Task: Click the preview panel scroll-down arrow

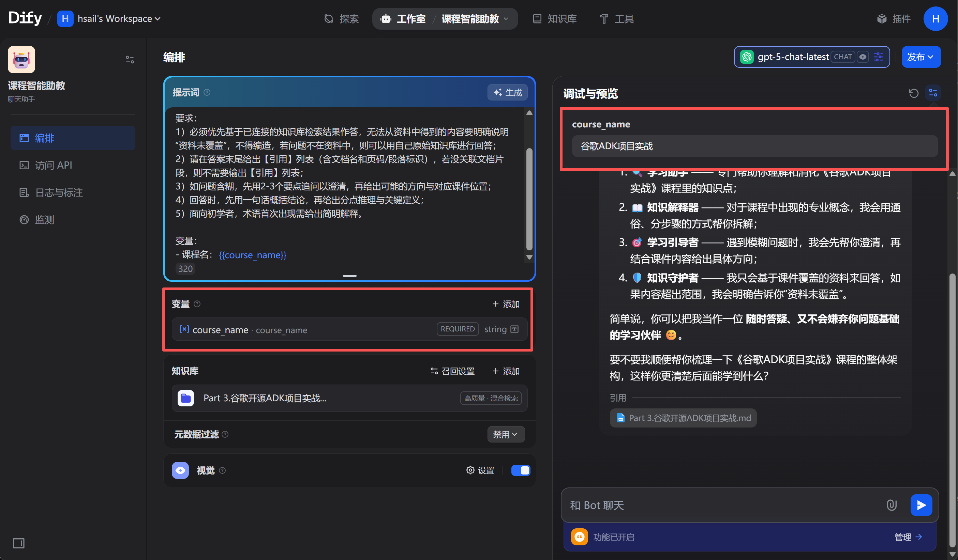Action: point(952,554)
